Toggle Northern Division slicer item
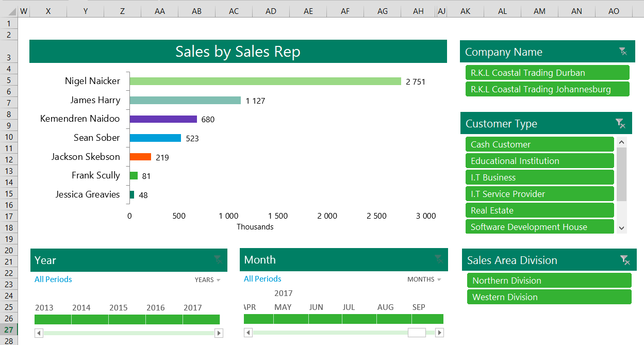 click(549, 281)
